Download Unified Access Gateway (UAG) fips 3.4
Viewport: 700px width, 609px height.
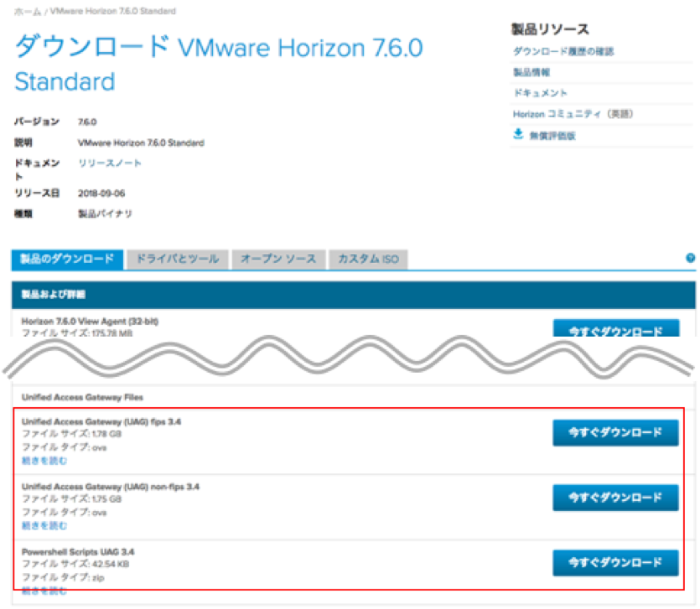(x=617, y=432)
